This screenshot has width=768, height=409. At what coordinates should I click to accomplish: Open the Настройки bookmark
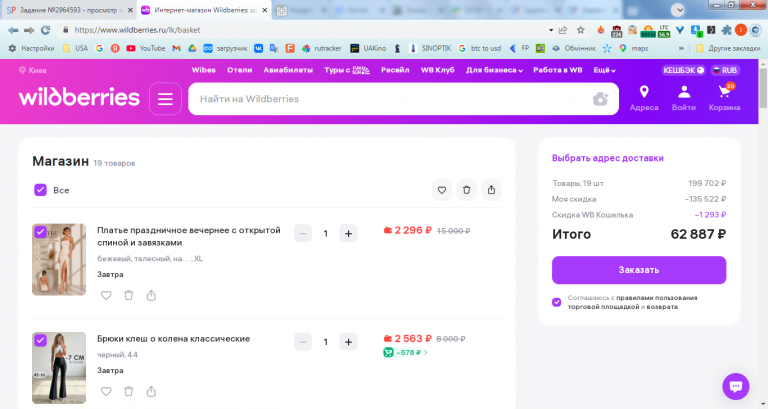pos(31,48)
